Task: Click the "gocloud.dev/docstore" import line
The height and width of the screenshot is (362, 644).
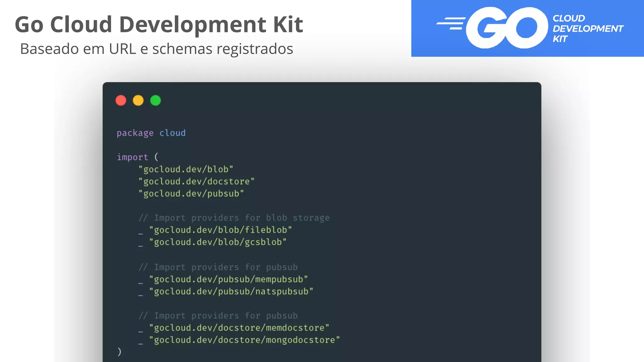Action: click(x=197, y=181)
